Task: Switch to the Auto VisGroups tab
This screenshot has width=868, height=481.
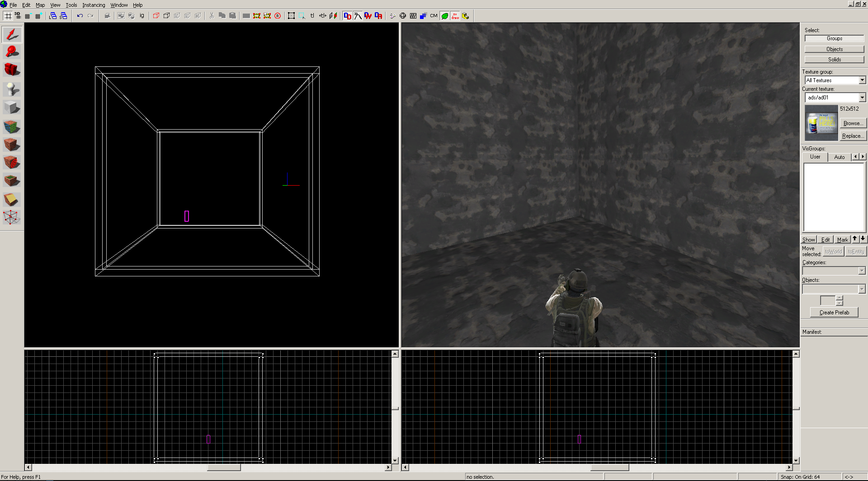Action: click(x=839, y=157)
